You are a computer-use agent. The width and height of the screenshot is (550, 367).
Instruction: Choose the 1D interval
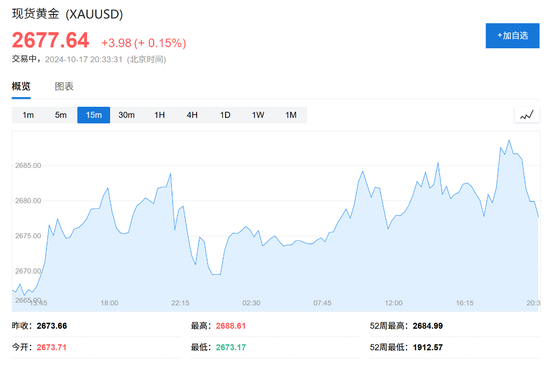click(225, 115)
